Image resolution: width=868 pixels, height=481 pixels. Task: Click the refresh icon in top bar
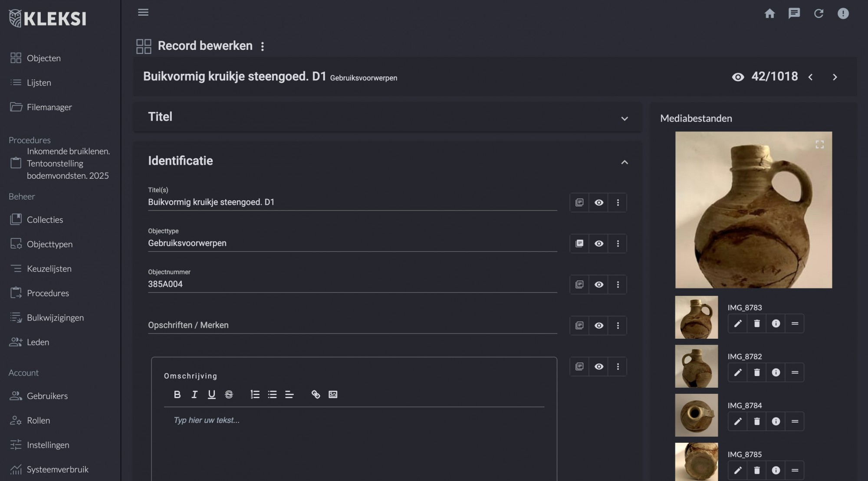pos(819,13)
